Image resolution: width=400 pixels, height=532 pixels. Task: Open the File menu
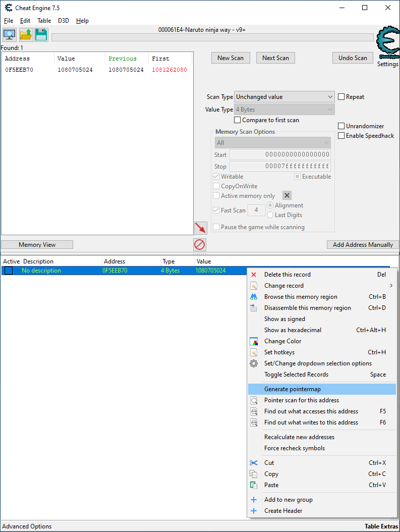click(x=9, y=21)
